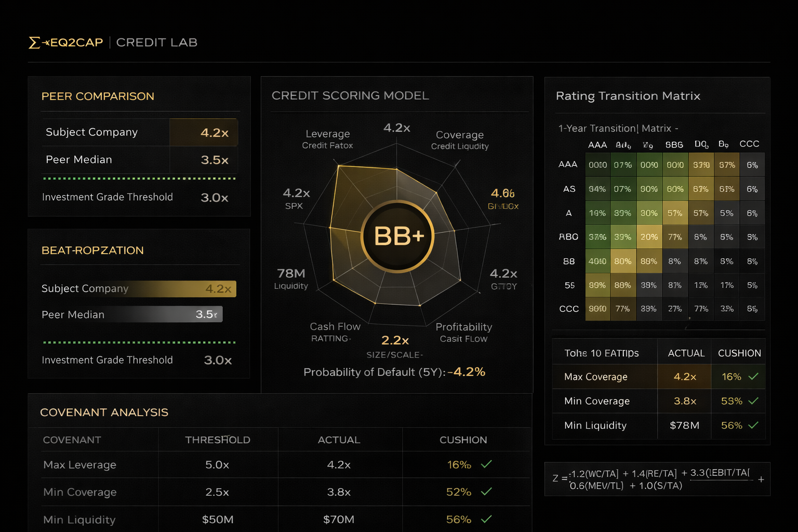798x532 pixels.
Task: Click the Probability of Default (5Y) value
Action: tap(467, 372)
